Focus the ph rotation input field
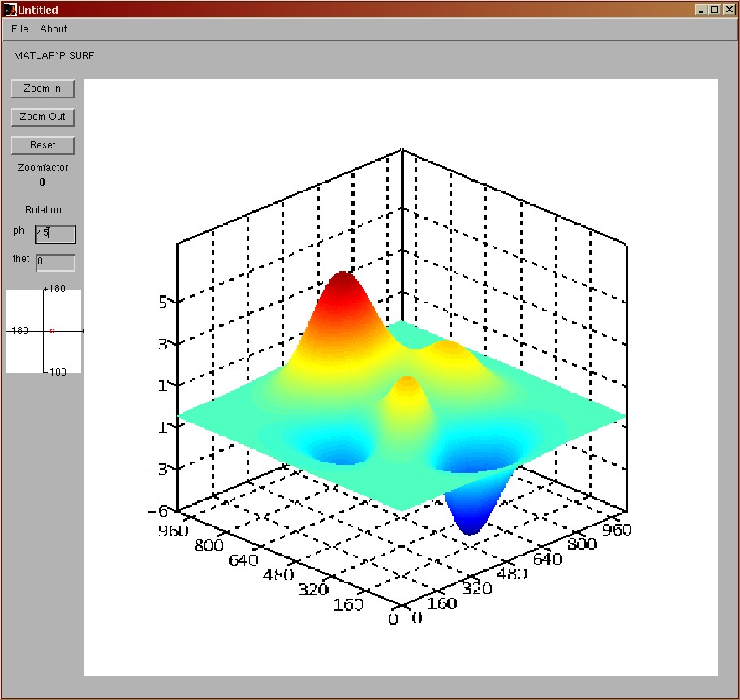The image size is (740, 700). 55,234
